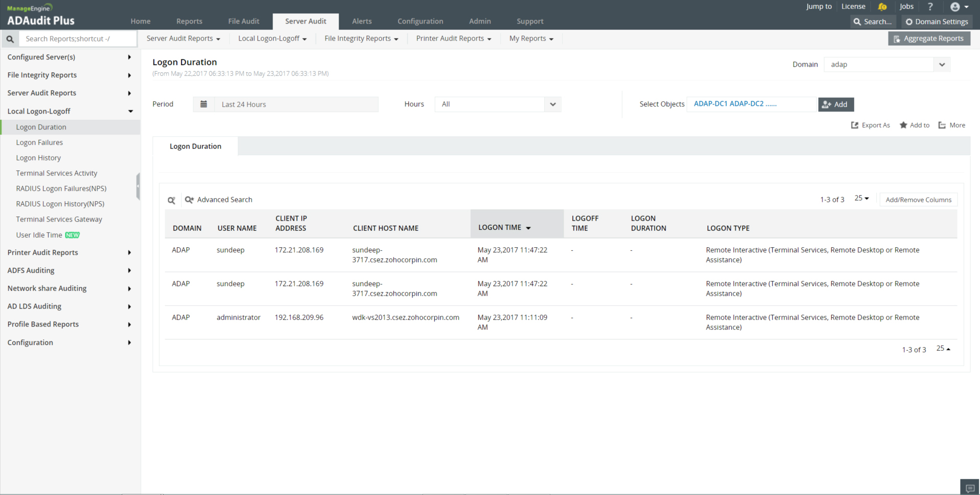This screenshot has height=495, width=980.
Task: Click the search magnifier icon beside Search Reports
Action: [10, 39]
